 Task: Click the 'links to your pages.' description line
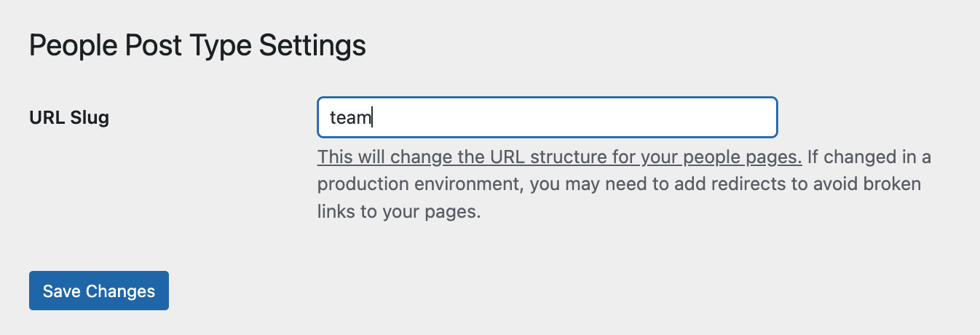click(x=399, y=212)
